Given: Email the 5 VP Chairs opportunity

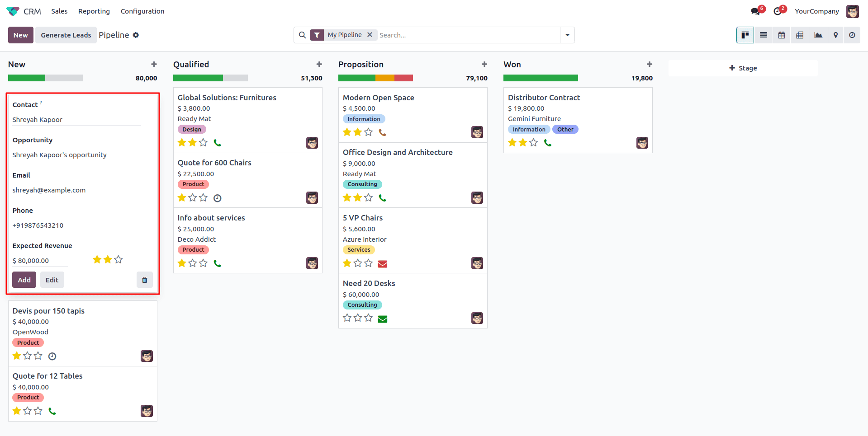Looking at the screenshot, I should click(x=383, y=263).
